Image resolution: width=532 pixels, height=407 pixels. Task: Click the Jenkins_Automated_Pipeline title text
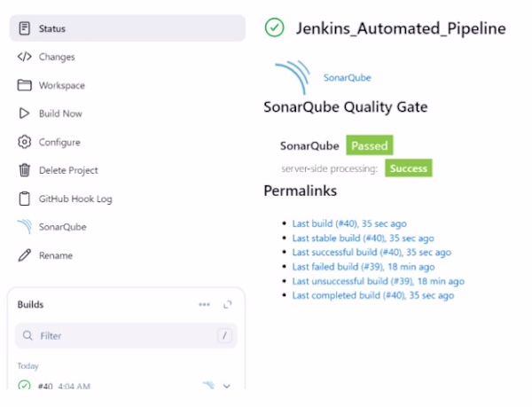pyautogui.click(x=401, y=28)
